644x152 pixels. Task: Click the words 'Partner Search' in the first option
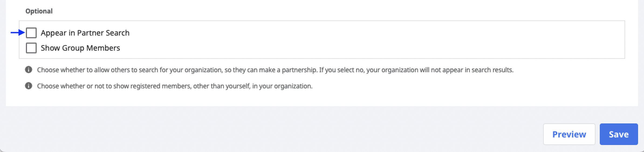click(103, 33)
